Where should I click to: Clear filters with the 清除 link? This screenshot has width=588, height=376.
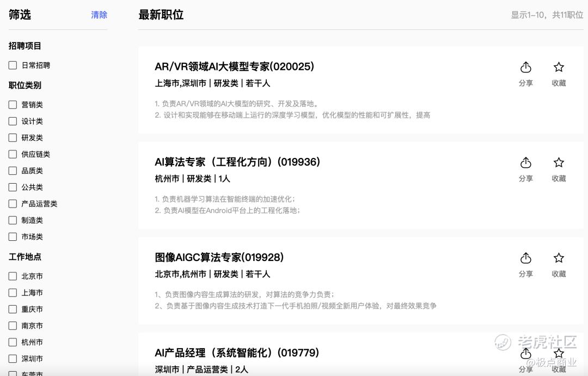pos(99,15)
